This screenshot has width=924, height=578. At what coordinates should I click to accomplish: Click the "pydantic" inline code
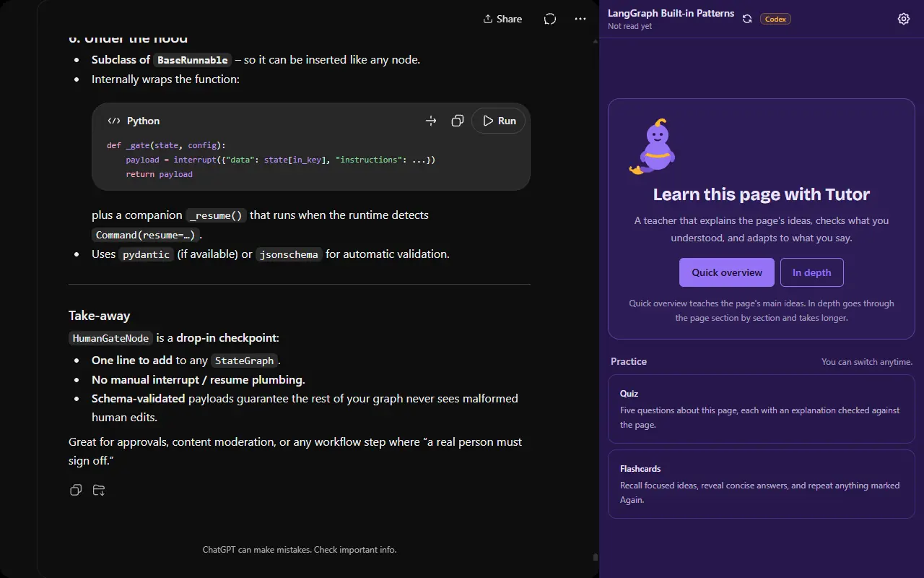(146, 254)
